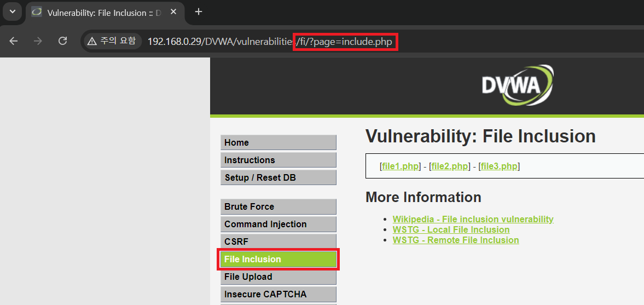Screen dimensions: 644x305
Task: Open Wikipedia - File inclusion vulnerability link
Action: [x=473, y=219]
